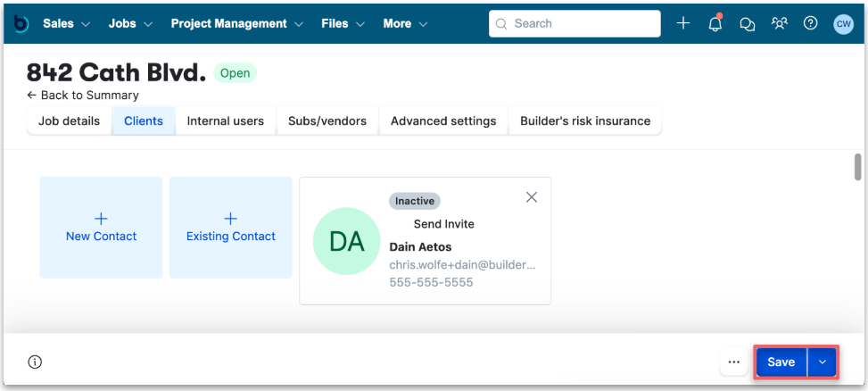Click the DA avatar circle
This screenshot has height=391, width=868.
(x=346, y=241)
